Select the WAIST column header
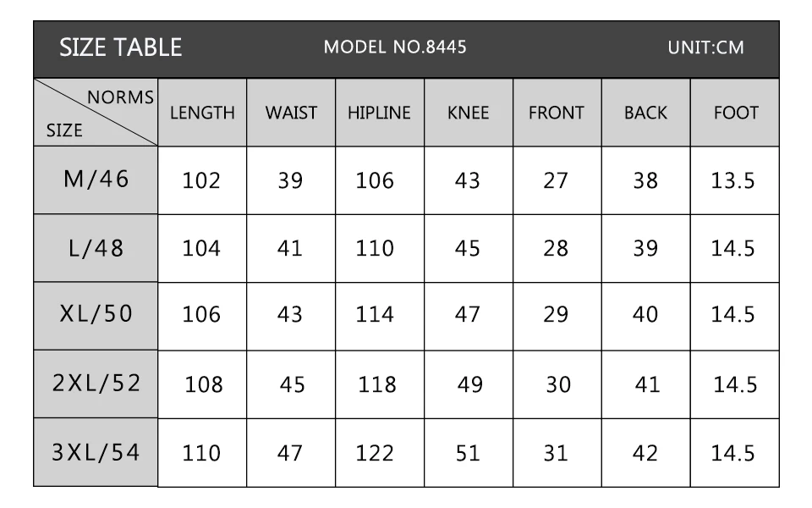Screen dimensions: 812x508 [x=291, y=113]
